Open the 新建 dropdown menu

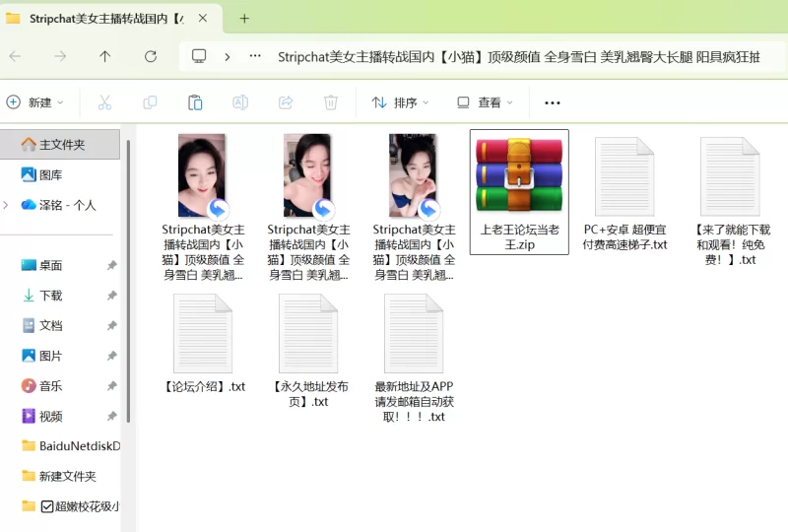coord(35,102)
